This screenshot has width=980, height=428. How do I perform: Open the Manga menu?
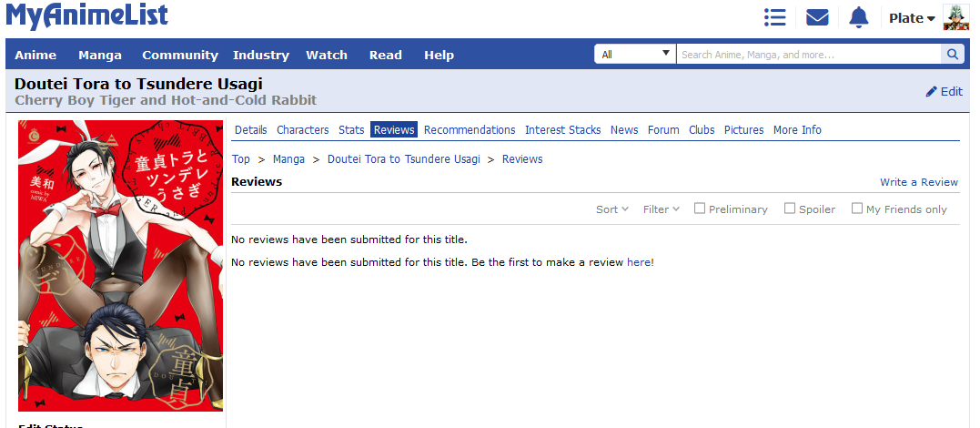tap(100, 55)
